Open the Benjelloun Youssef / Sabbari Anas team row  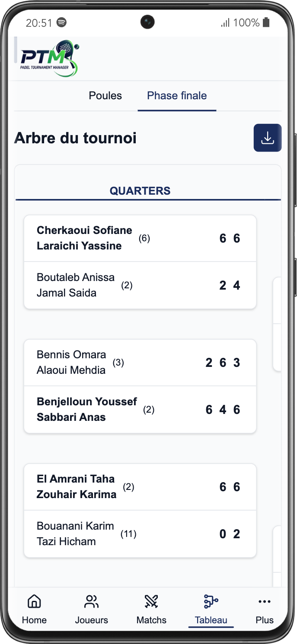point(140,409)
